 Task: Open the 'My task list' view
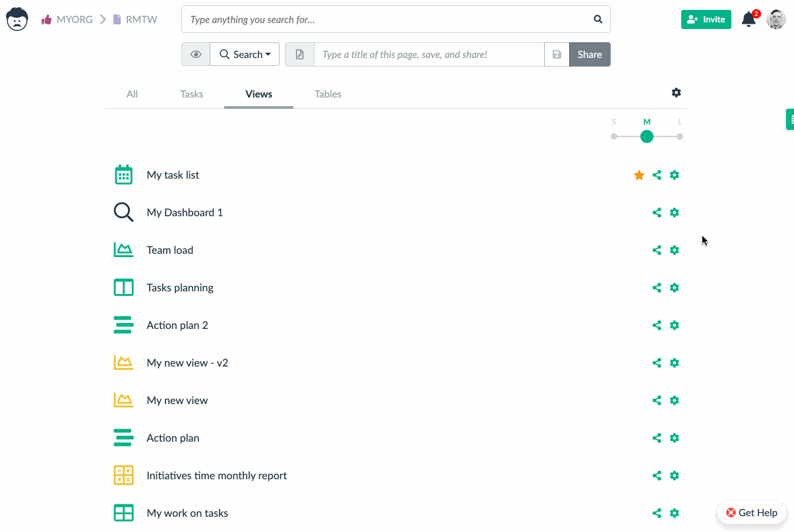coord(173,175)
